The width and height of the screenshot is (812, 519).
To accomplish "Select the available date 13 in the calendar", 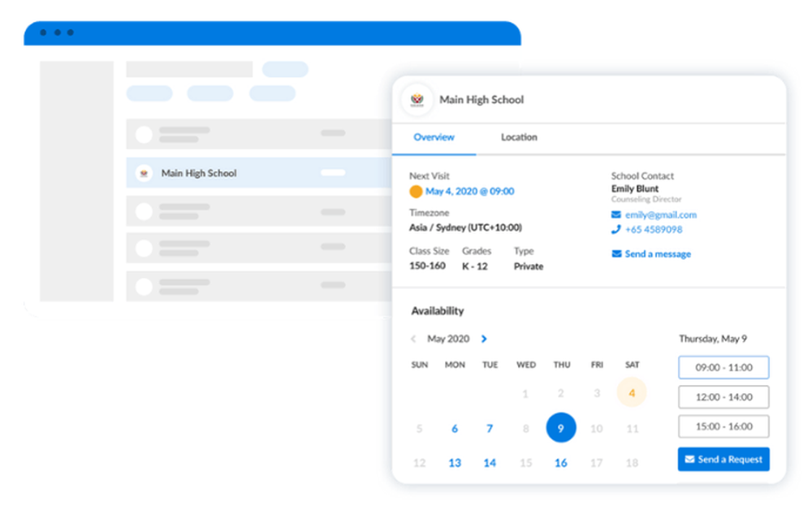I will click(455, 463).
